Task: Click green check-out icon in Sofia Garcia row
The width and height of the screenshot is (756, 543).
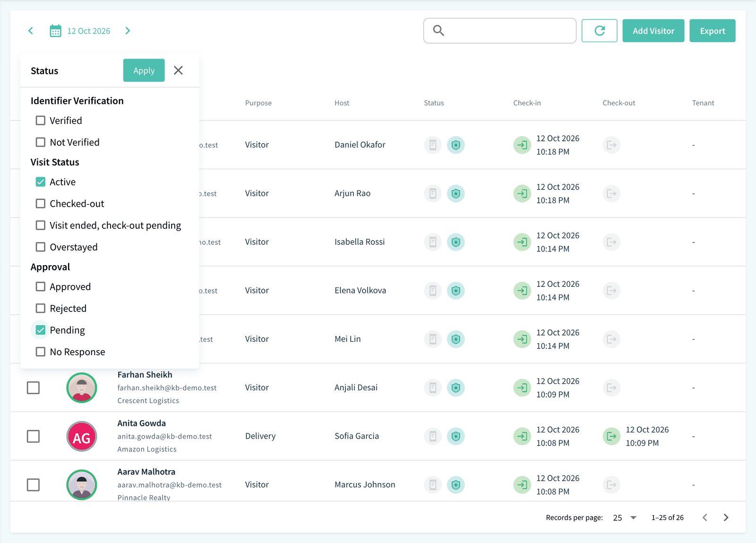Action: click(x=611, y=436)
